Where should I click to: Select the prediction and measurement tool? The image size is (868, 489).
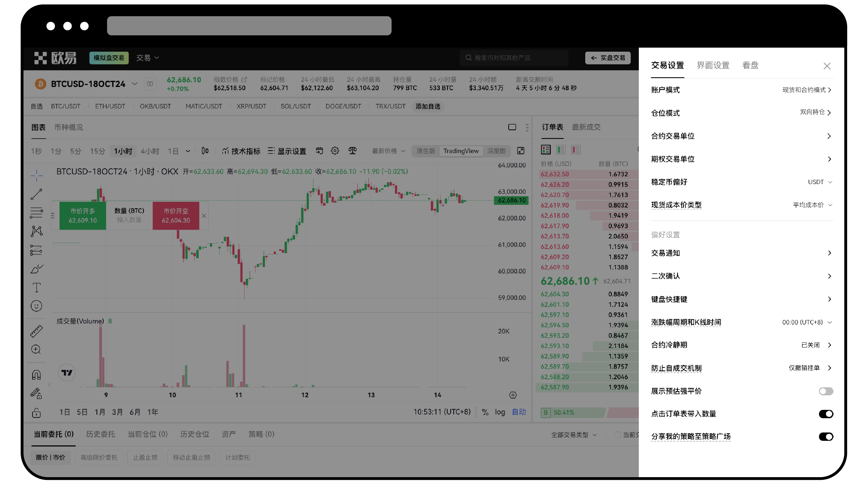tap(36, 250)
